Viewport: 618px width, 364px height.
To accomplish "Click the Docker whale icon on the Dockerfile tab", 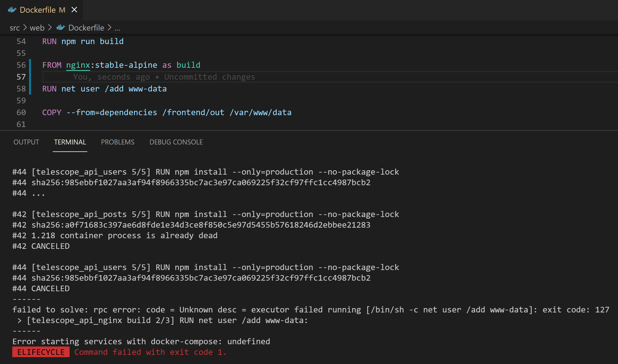I will click(12, 10).
